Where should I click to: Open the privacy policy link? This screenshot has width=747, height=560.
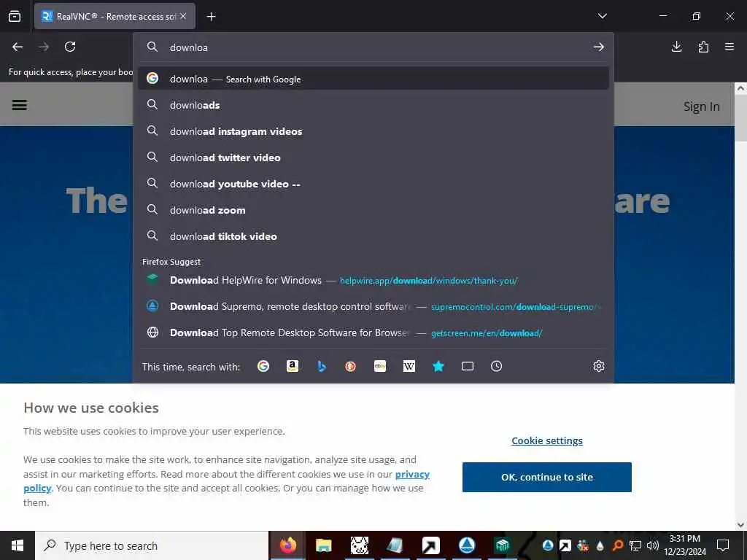413,474
